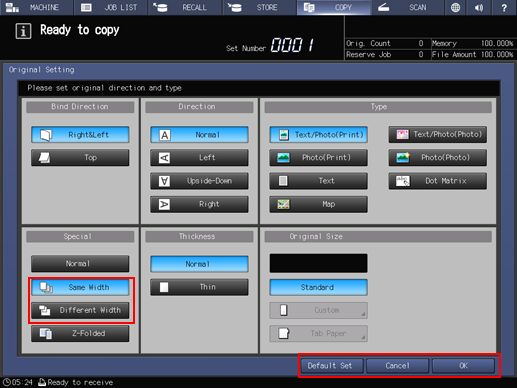This screenshot has height=388, width=517.
Task: Click the Default Set button
Action: pyautogui.click(x=332, y=366)
